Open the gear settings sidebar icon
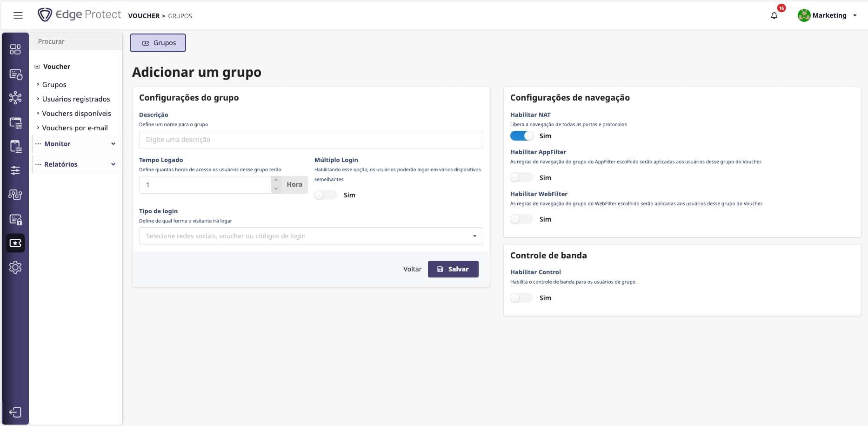Screen dimensions: 868x426 pos(15,267)
